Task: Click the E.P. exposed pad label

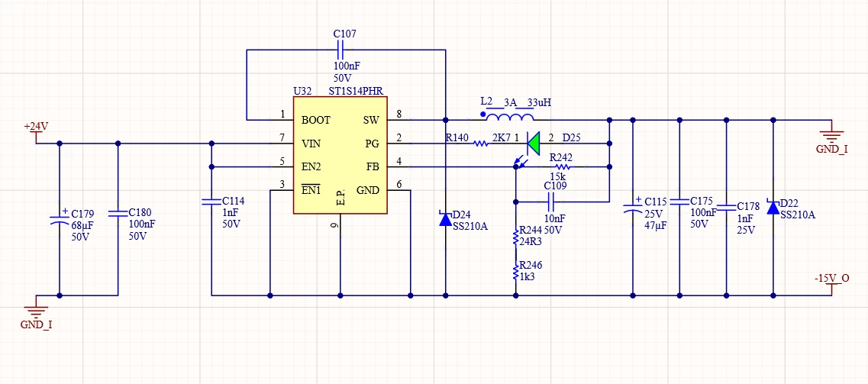Action: pos(340,199)
